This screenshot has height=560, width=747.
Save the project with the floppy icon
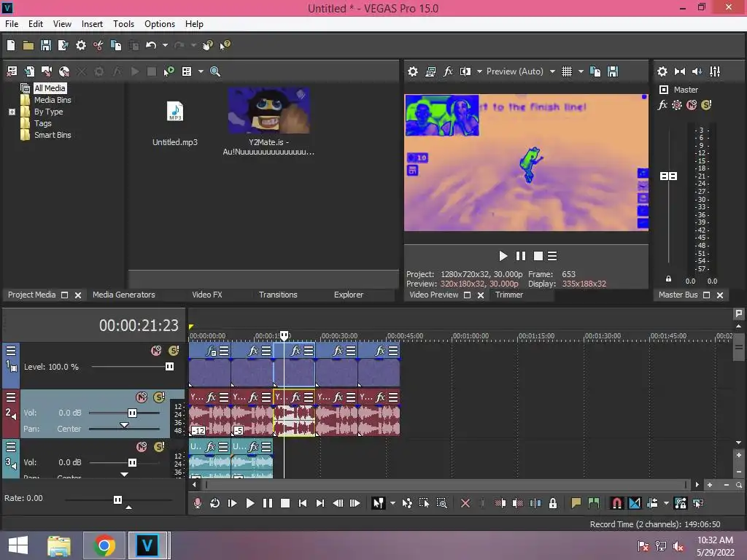46,45
